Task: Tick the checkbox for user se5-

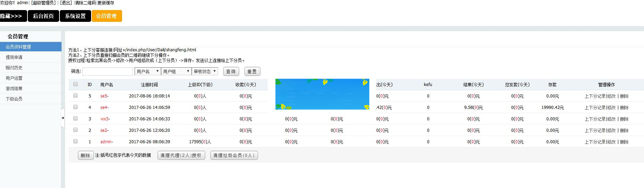Action: pos(75,96)
